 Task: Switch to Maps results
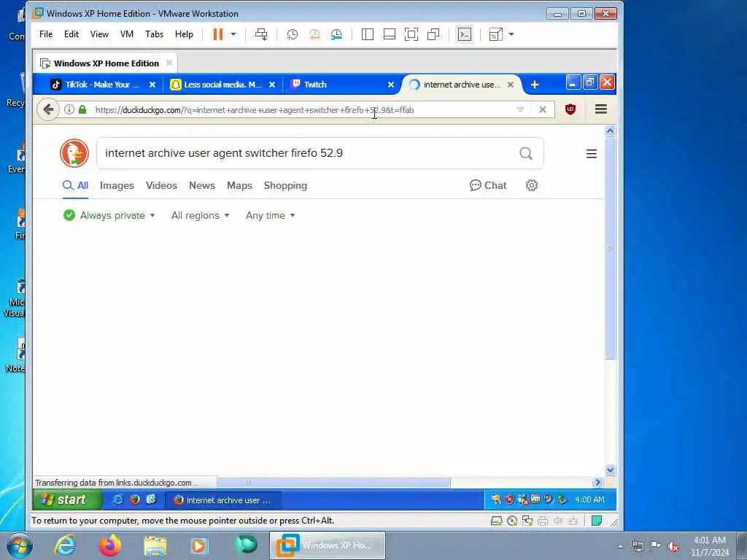(x=239, y=185)
